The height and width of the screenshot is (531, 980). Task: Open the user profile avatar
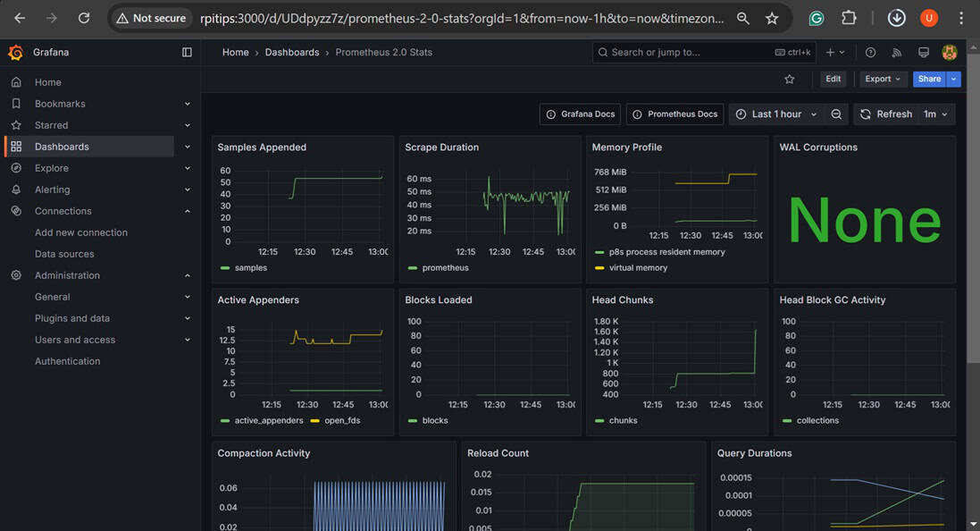click(950, 53)
